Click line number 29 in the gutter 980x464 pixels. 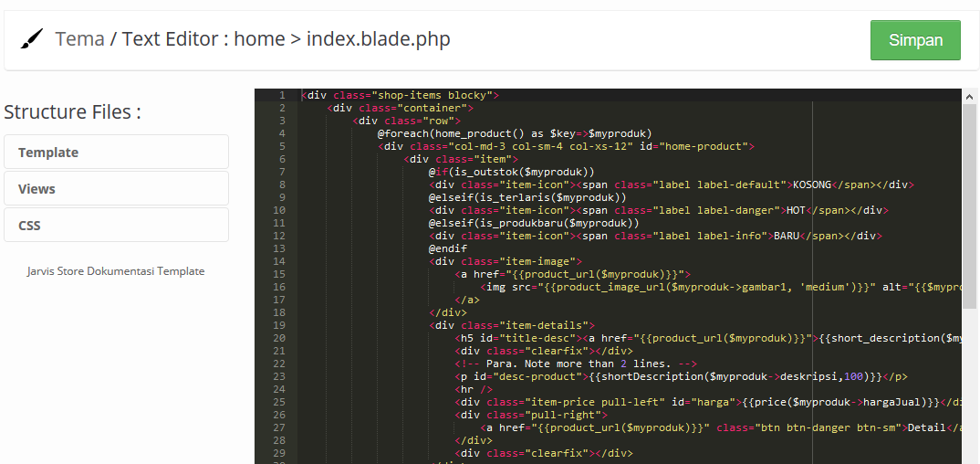[x=279, y=453]
